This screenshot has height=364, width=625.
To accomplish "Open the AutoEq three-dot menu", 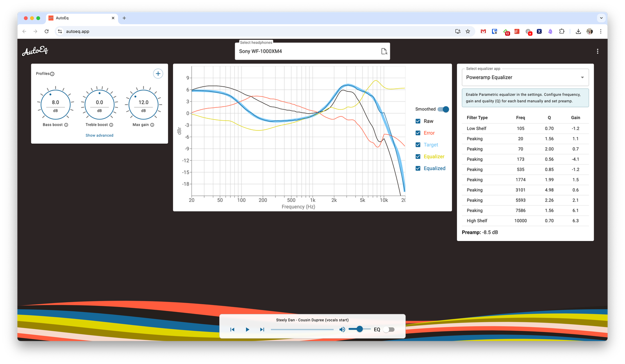I will pos(597,51).
